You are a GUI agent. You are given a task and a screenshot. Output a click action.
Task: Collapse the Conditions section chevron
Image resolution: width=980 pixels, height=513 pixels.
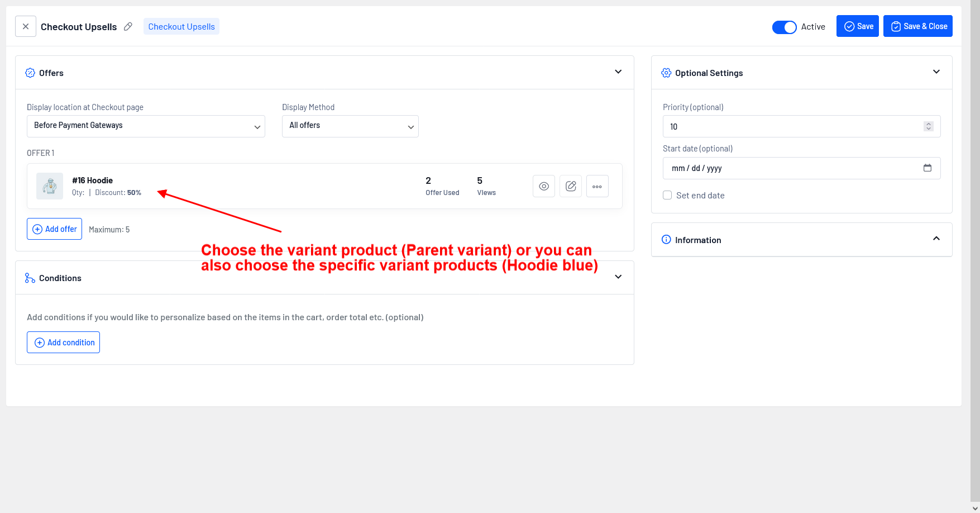pos(618,277)
